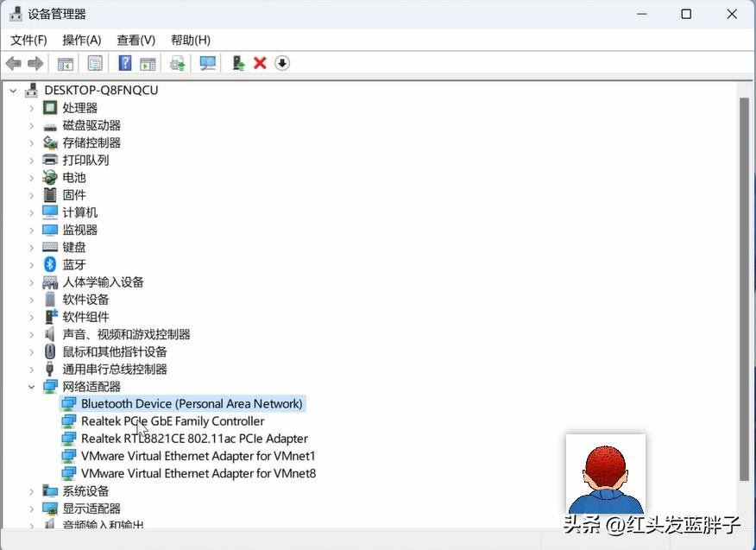This screenshot has width=756, height=550.
Task: Expand the 处理器 category
Action: click(31, 107)
